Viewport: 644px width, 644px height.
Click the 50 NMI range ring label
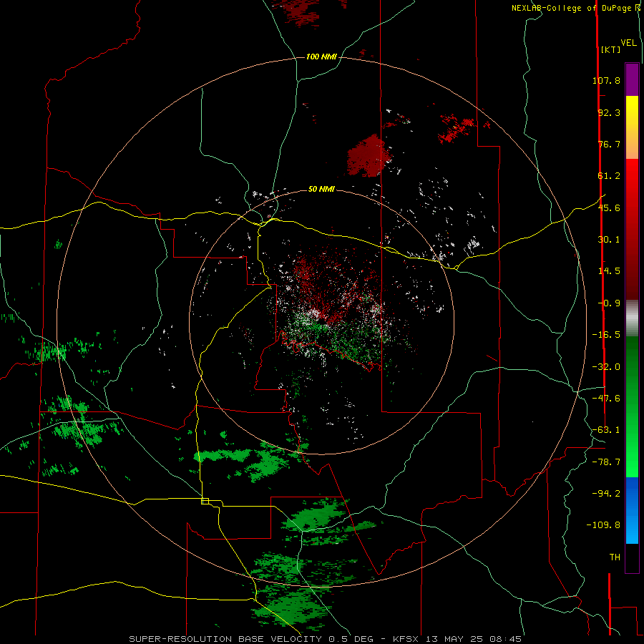click(321, 189)
